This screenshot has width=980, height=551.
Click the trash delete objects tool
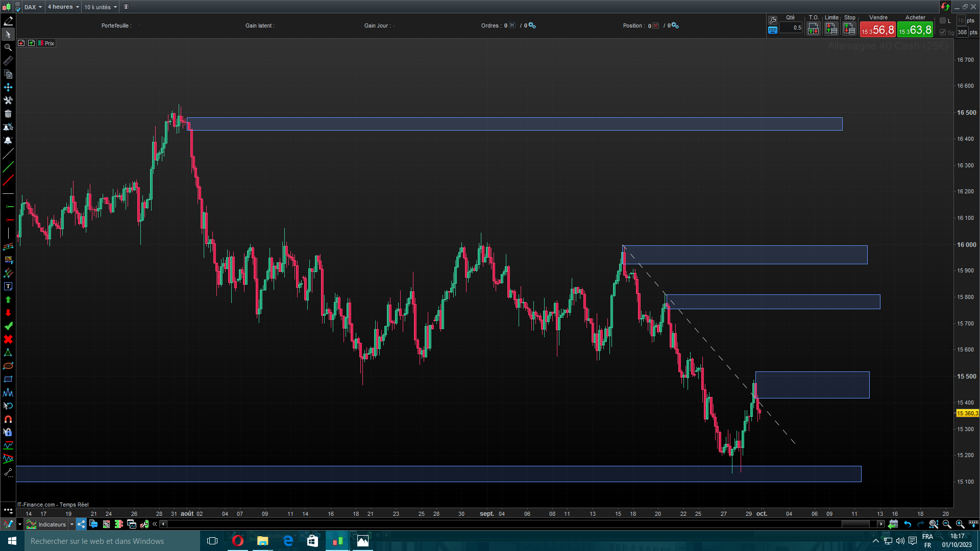8,114
